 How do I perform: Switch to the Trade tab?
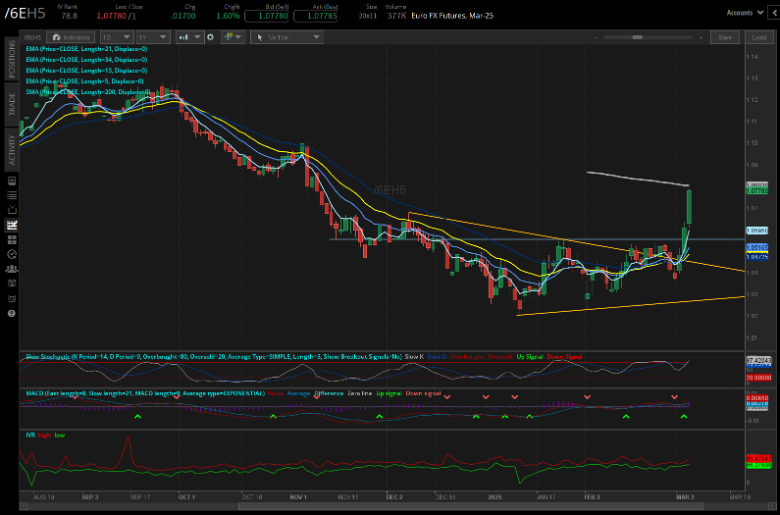pyautogui.click(x=11, y=105)
